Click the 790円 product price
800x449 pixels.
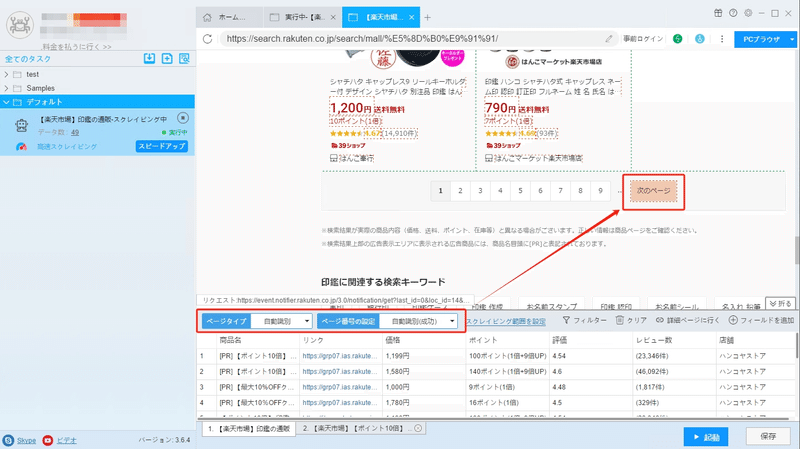coord(500,108)
